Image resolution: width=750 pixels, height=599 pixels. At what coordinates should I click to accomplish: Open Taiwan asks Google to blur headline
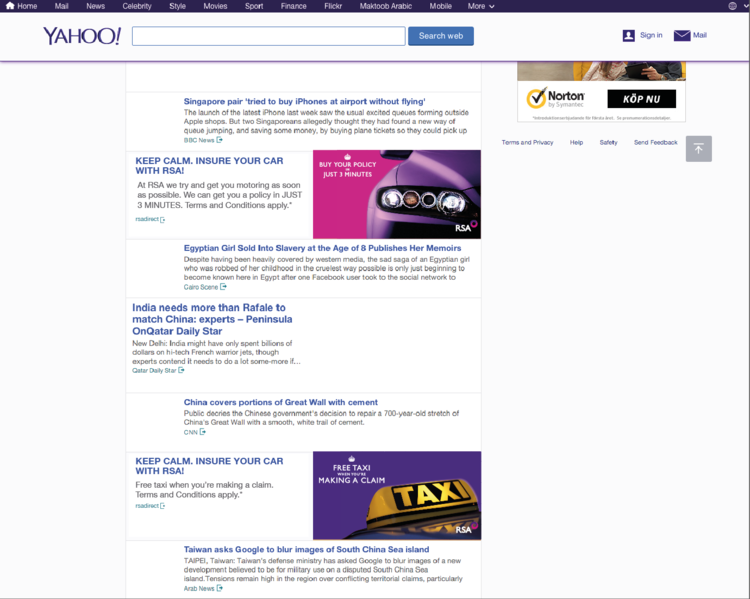pos(306,550)
